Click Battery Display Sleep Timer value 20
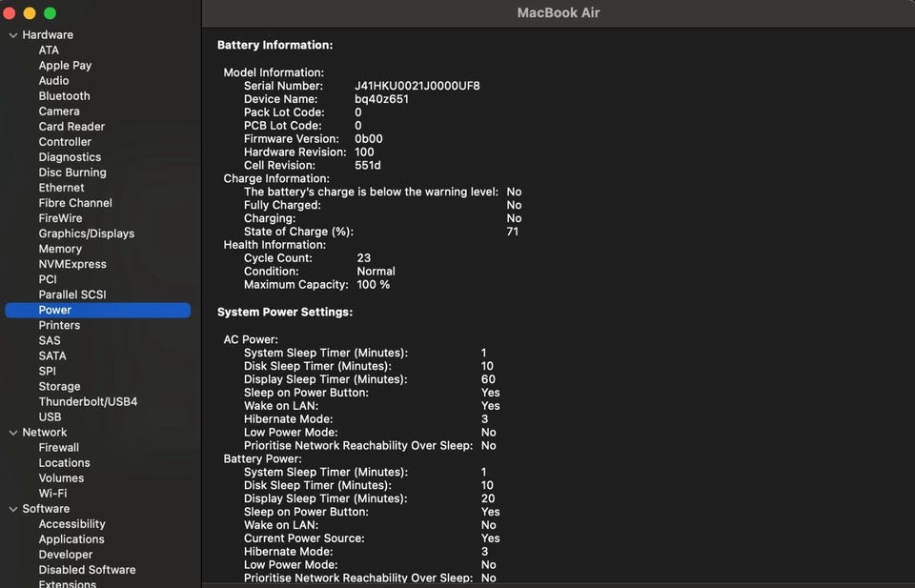Viewport: 915px width, 588px height. pos(488,498)
